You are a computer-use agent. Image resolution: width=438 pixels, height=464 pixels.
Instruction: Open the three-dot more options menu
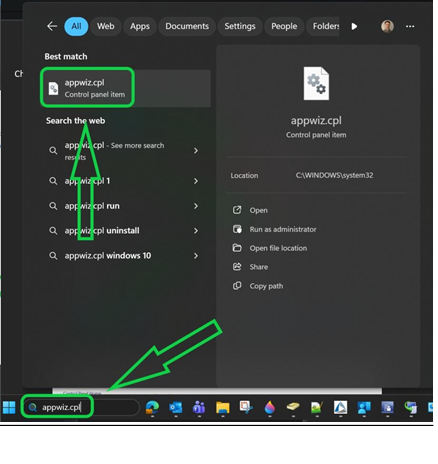click(x=410, y=26)
